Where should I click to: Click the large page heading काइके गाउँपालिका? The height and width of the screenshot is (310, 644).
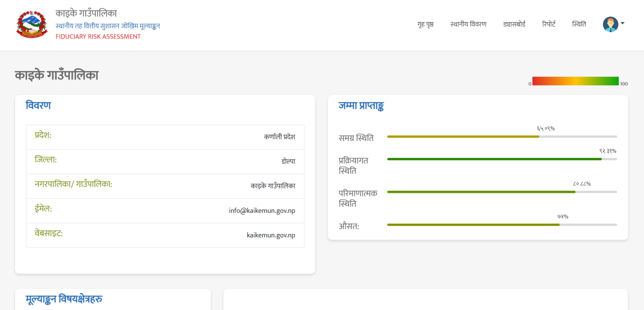57,75
